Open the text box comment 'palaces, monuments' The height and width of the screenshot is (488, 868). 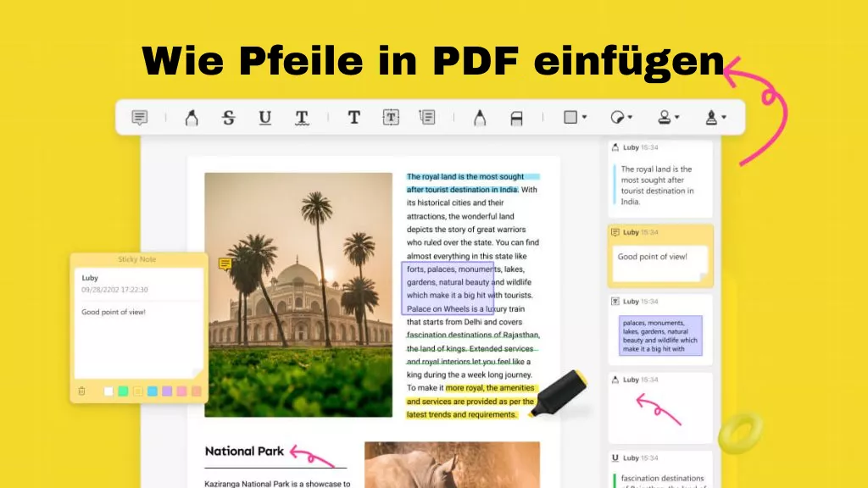[x=660, y=330]
